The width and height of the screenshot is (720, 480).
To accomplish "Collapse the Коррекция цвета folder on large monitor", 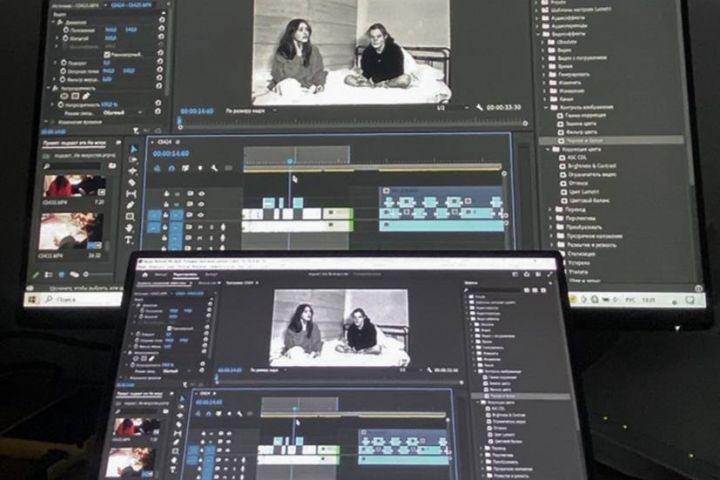I will point(547,150).
